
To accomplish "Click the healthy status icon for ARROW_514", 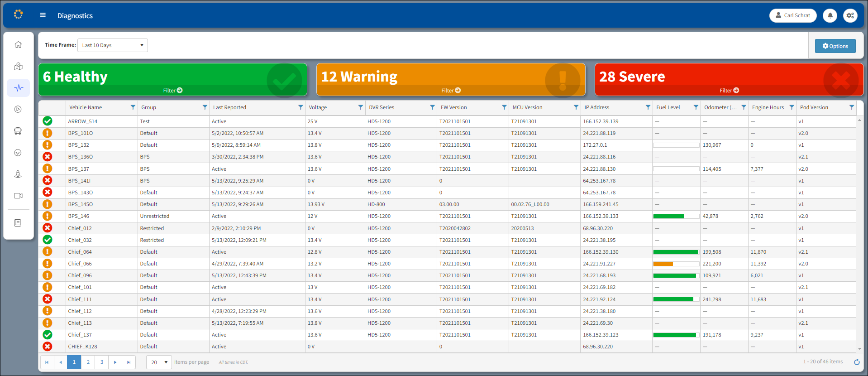I will click(x=48, y=121).
